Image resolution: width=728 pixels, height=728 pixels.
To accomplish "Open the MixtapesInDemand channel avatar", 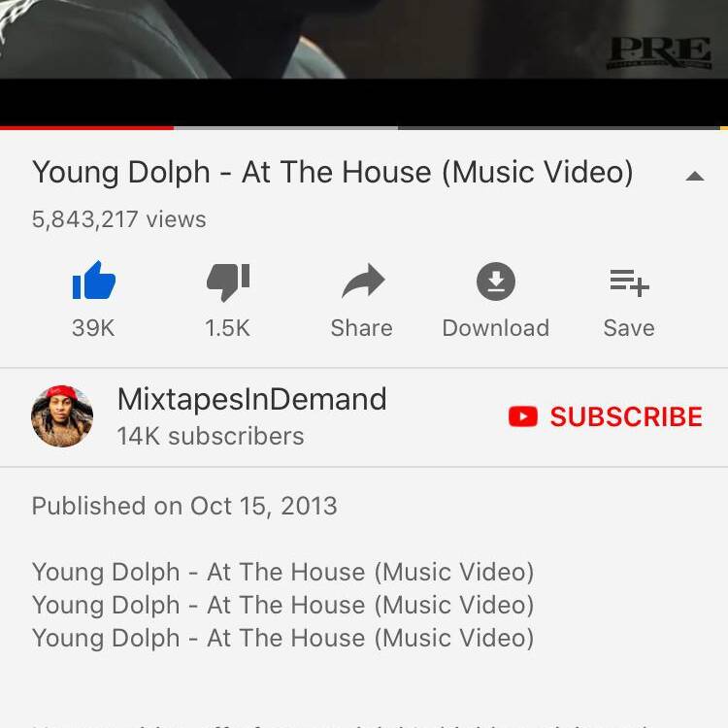I will [62, 416].
